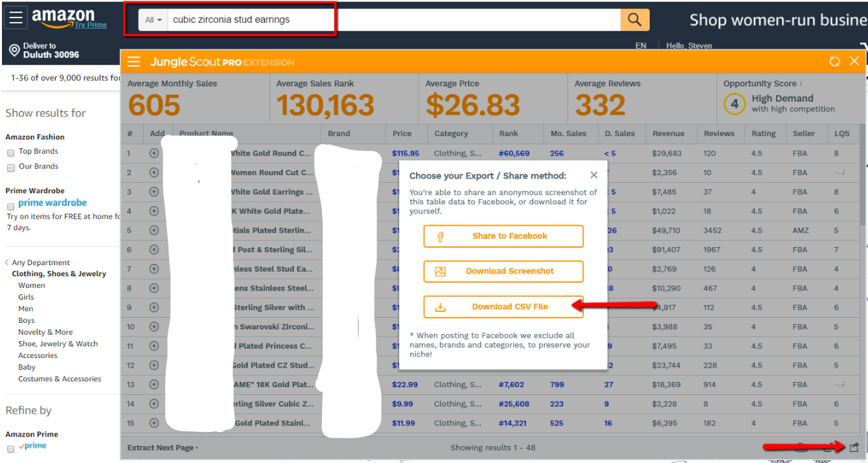
Task: Refresh the Jungle Scout extension data
Action: 834,62
